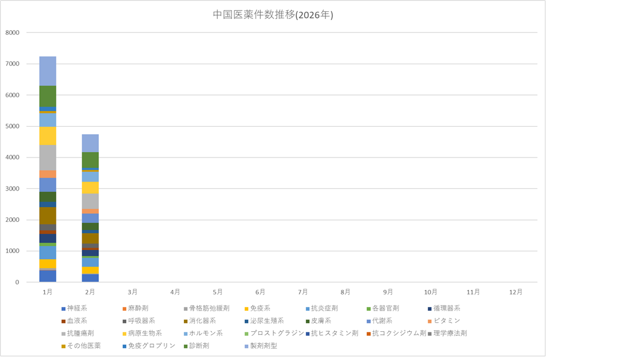Select the 免疫グロブリン legend entry

(152, 346)
